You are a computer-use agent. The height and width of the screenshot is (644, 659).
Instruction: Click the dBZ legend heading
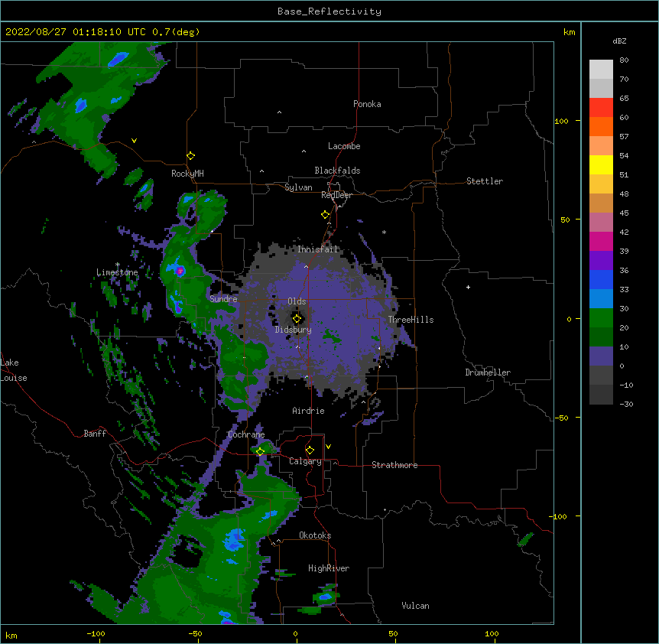pos(619,41)
